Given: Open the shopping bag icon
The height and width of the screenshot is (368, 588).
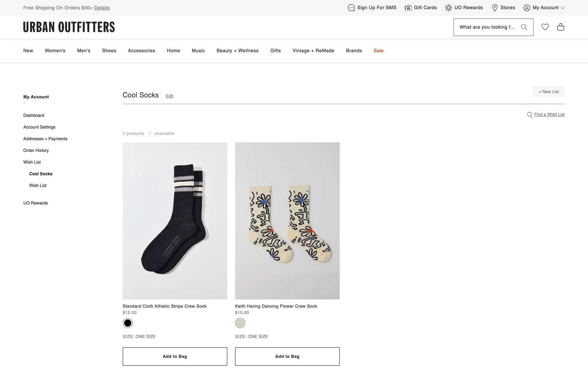Looking at the screenshot, I should (x=561, y=27).
